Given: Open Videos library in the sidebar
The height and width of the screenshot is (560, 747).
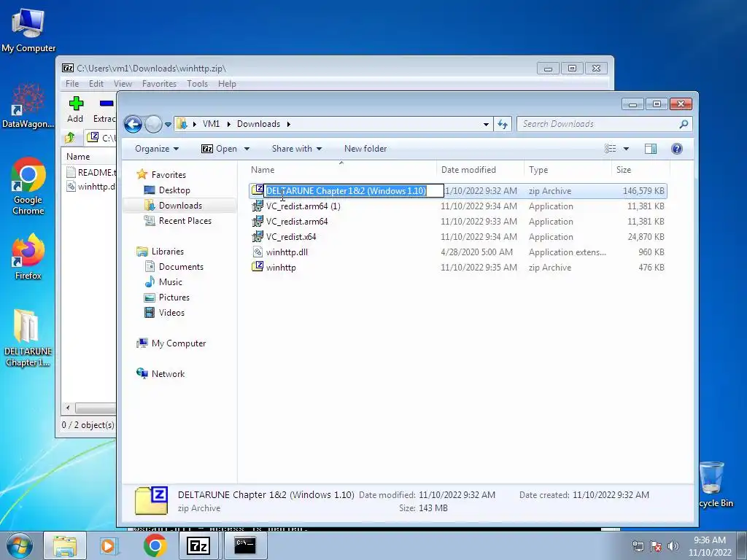Looking at the screenshot, I should 171,312.
